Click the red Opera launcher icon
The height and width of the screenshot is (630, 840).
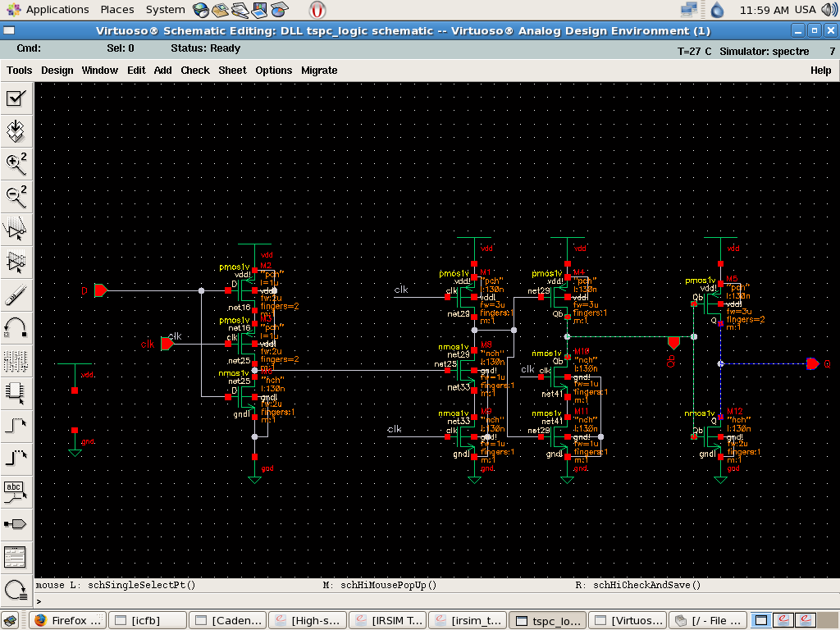tap(317, 10)
